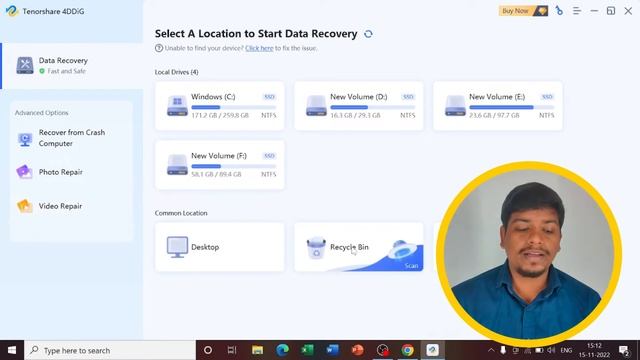
Task: Select Data Recovery in the sidebar
Action: point(72,66)
